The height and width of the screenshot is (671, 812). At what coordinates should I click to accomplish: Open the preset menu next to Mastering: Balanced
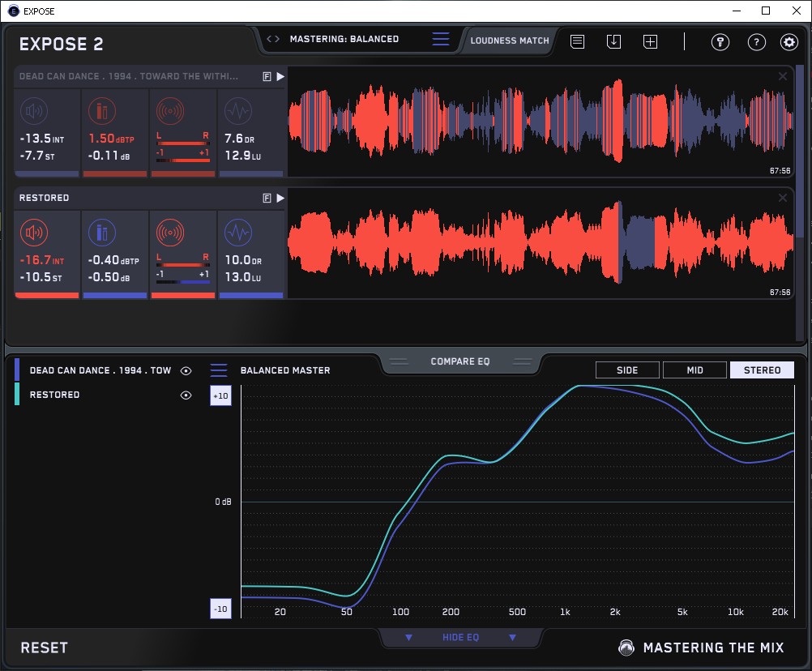point(441,39)
